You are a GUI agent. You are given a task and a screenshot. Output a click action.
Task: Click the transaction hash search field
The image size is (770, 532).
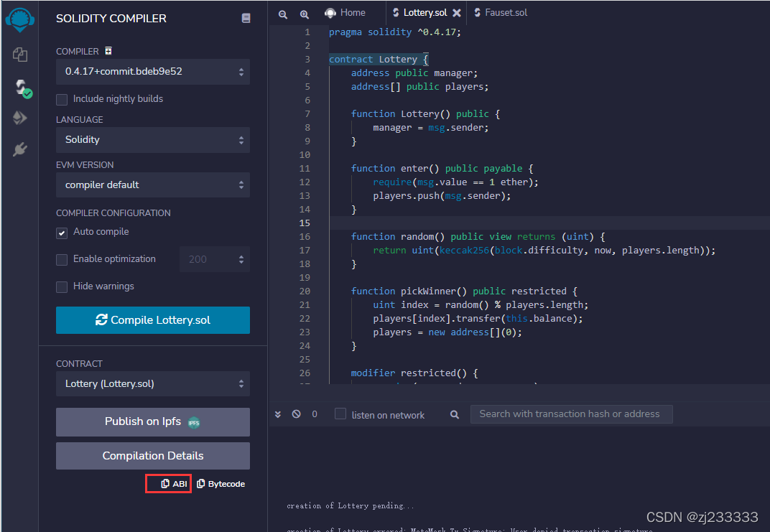point(571,414)
